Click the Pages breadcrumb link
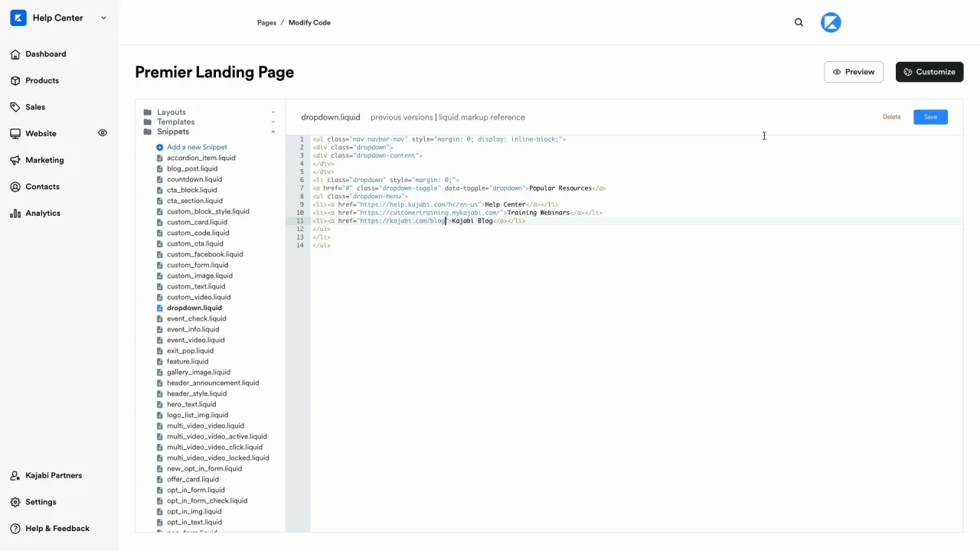Screen dimensions: 980x551 pyautogui.click(x=266, y=23)
